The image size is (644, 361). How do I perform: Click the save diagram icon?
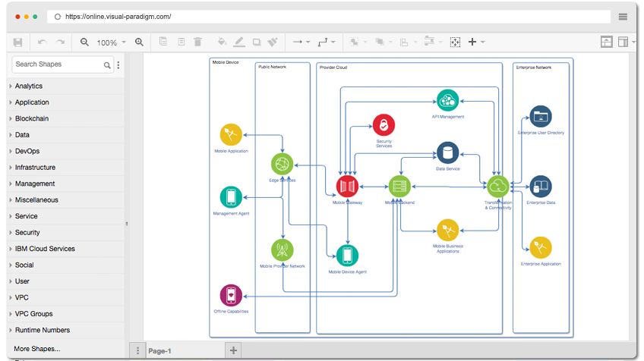pyautogui.click(x=17, y=42)
